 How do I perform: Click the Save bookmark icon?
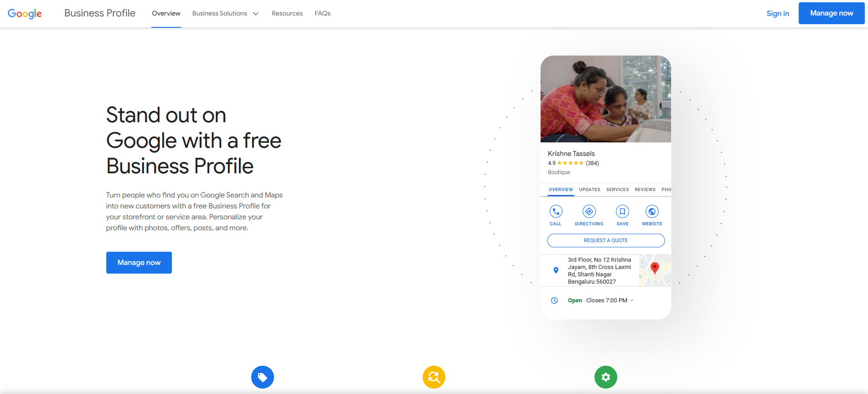pos(622,212)
